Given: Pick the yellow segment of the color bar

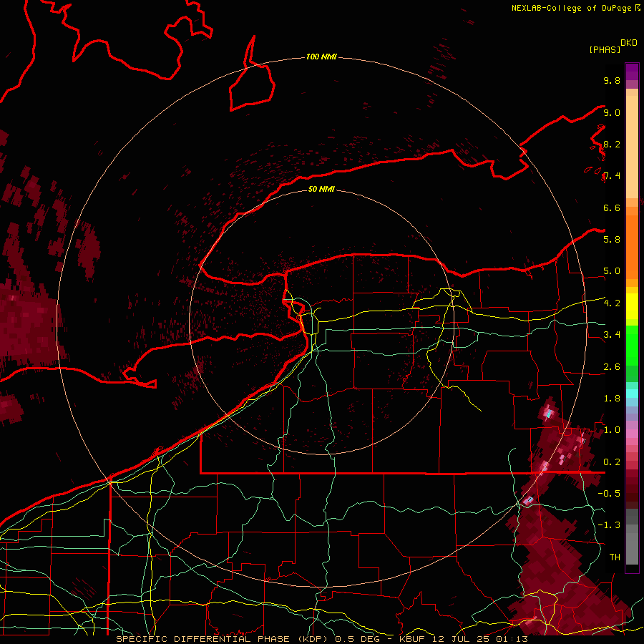Looking at the screenshot, I should click(632, 306).
